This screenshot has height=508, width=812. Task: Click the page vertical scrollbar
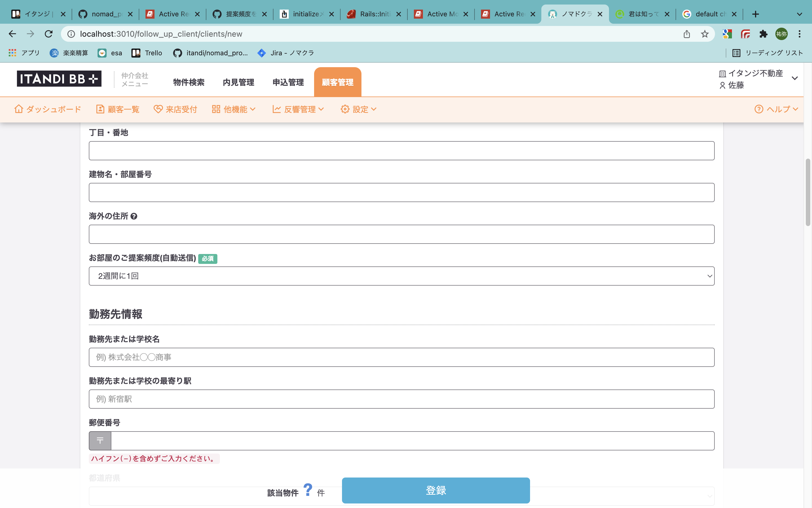(808, 192)
